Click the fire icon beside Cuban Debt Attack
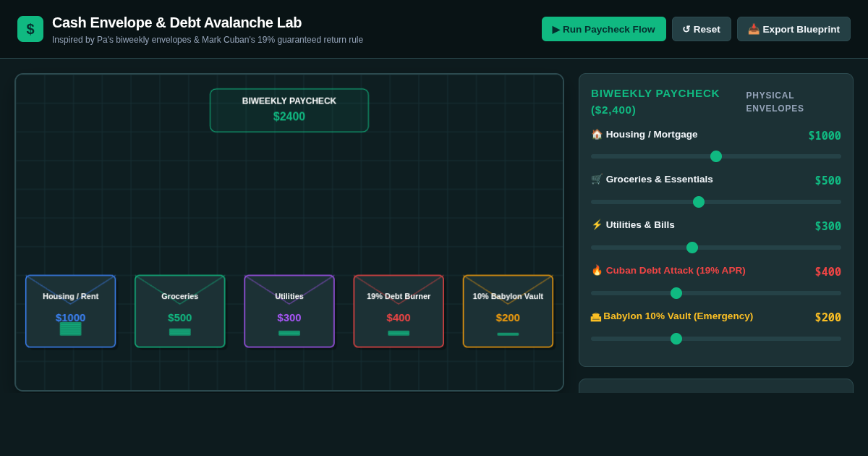 [x=597, y=270]
